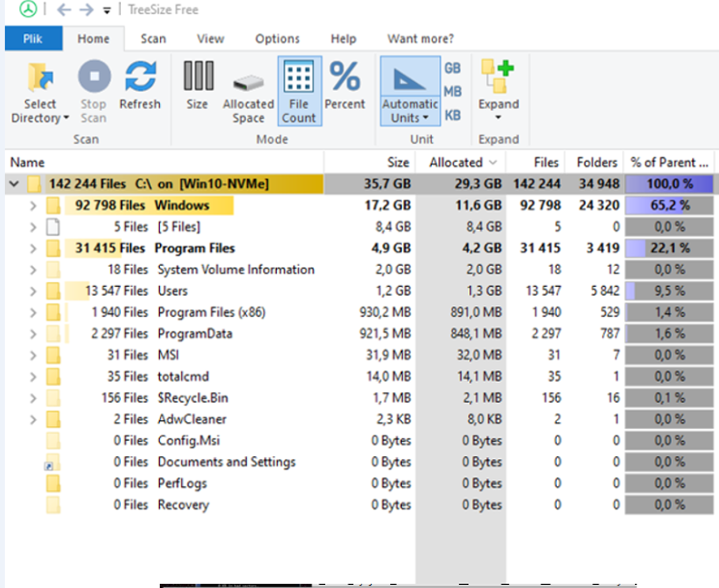Expand the Users folder node
Viewport: 719px width, 588px height.
pos(33,291)
